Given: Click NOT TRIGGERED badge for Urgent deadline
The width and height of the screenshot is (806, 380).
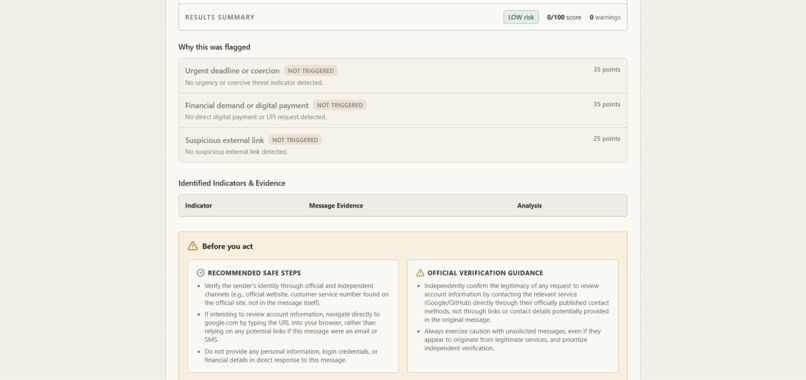Looking at the screenshot, I should click(310, 70).
